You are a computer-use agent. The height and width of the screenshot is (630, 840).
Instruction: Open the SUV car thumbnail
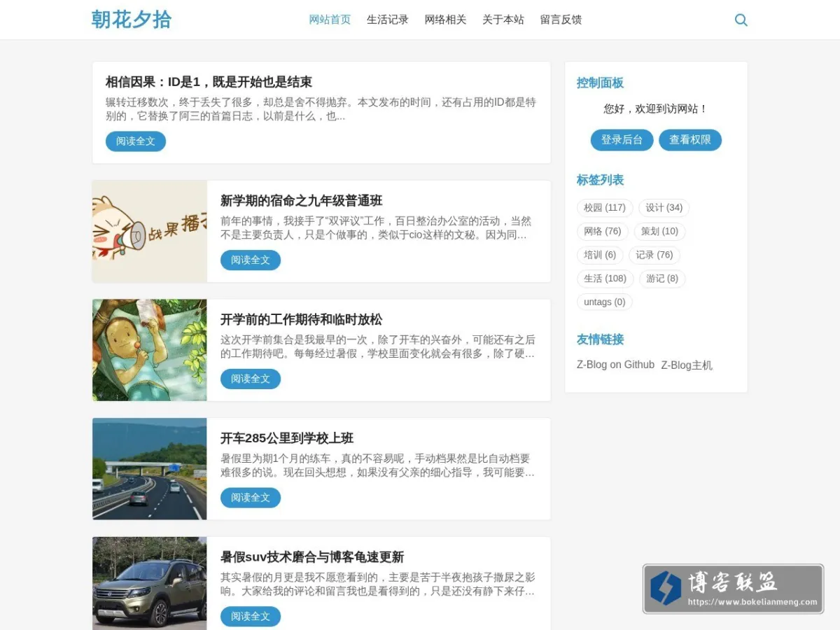pyautogui.click(x=150, y=584)
